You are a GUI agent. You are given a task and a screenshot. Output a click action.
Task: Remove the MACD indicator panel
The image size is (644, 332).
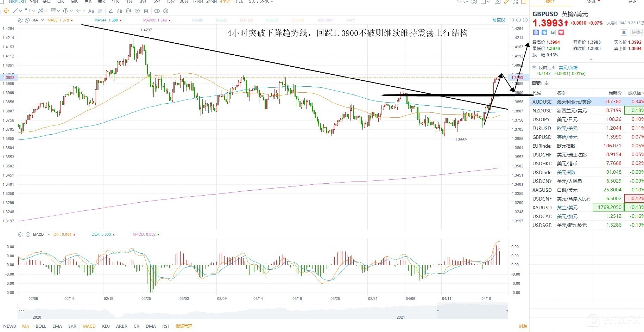click(x=28, y=234)
